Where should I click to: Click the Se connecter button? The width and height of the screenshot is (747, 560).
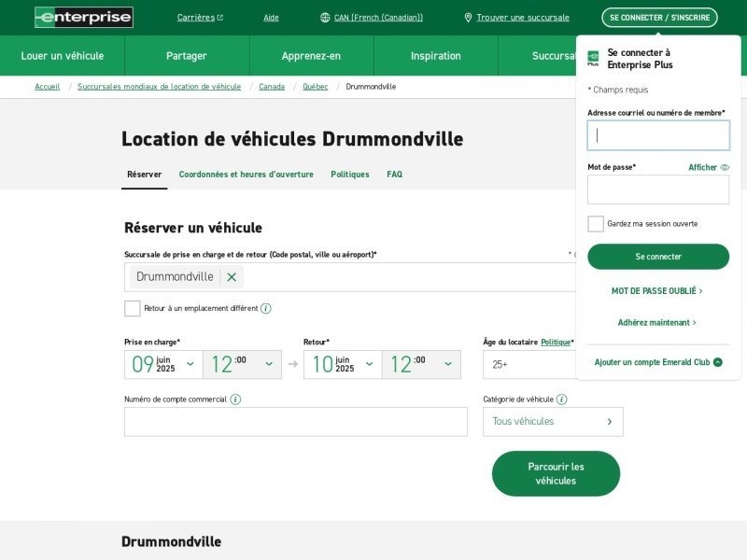[658, 257]
